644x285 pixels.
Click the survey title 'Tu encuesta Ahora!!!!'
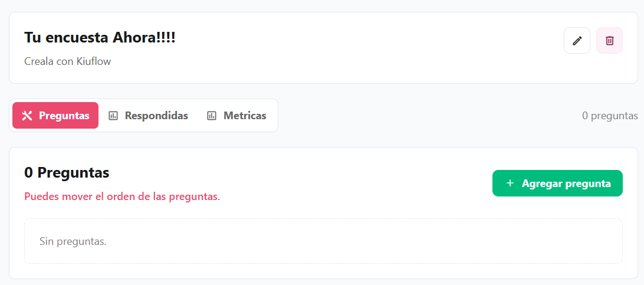pyautogui.click(x=100, y=38)
